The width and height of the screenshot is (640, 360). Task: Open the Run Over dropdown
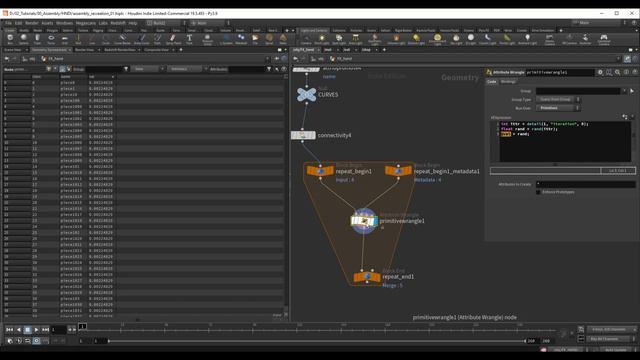point(558,108)
